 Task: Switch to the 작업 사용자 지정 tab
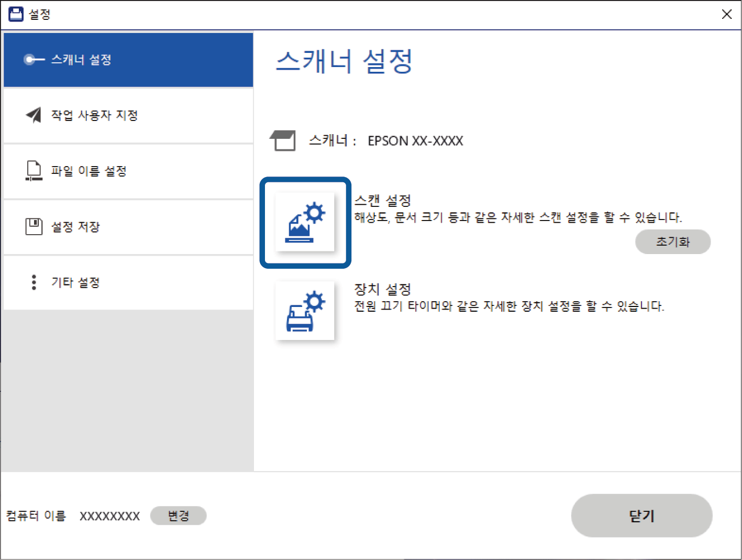128,115
